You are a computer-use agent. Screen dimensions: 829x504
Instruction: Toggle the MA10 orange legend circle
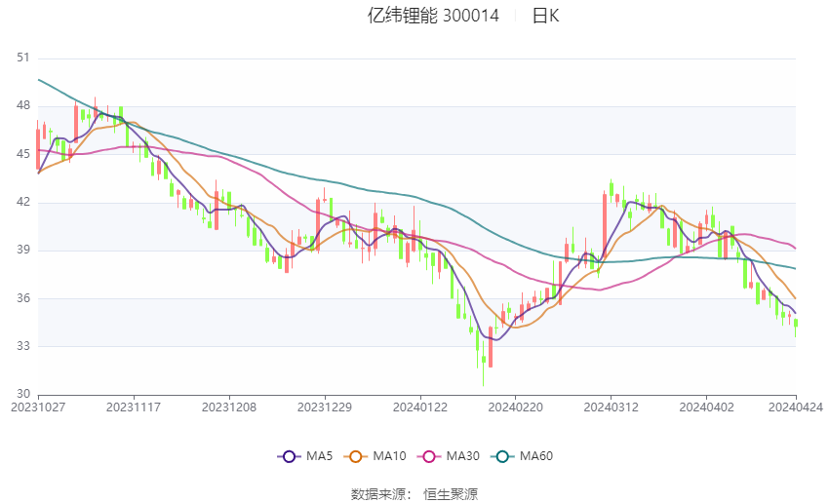(x=355, y=456)
